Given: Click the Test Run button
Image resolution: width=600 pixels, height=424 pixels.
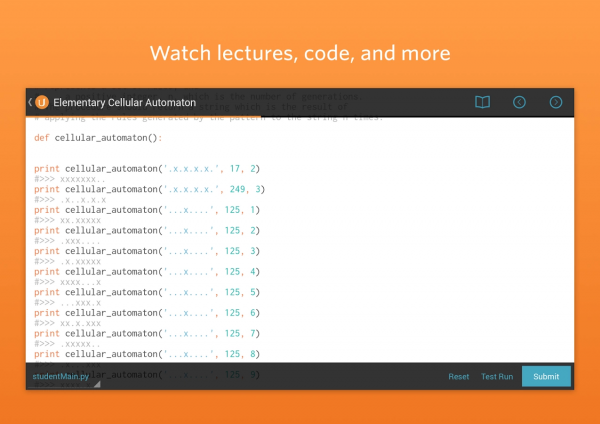Looking at the screenshot, I should 497,377.
